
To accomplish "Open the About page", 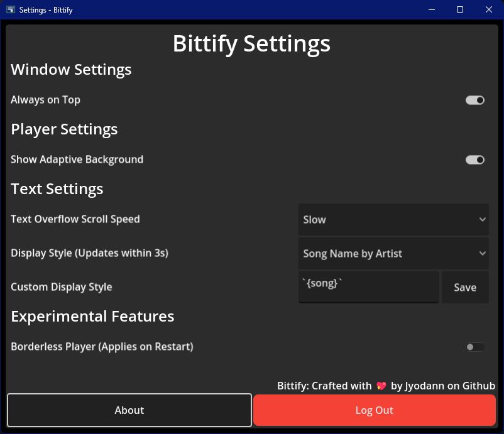I will (x=129, y=410).
